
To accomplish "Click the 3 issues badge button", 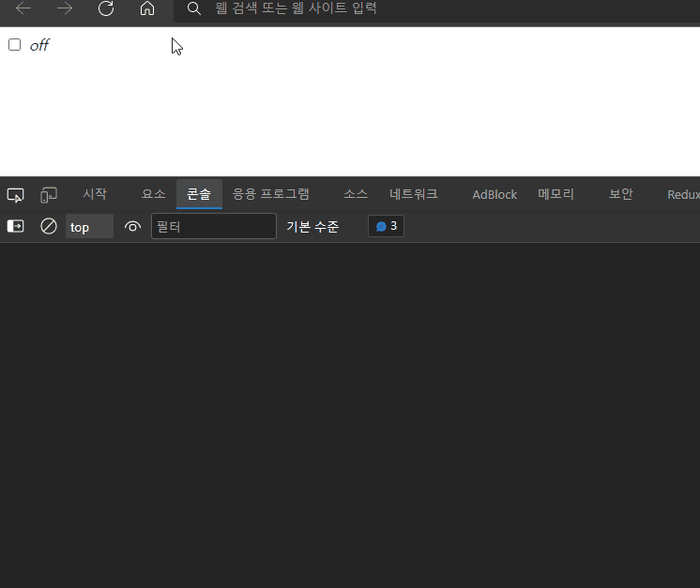I will (387, 226).
